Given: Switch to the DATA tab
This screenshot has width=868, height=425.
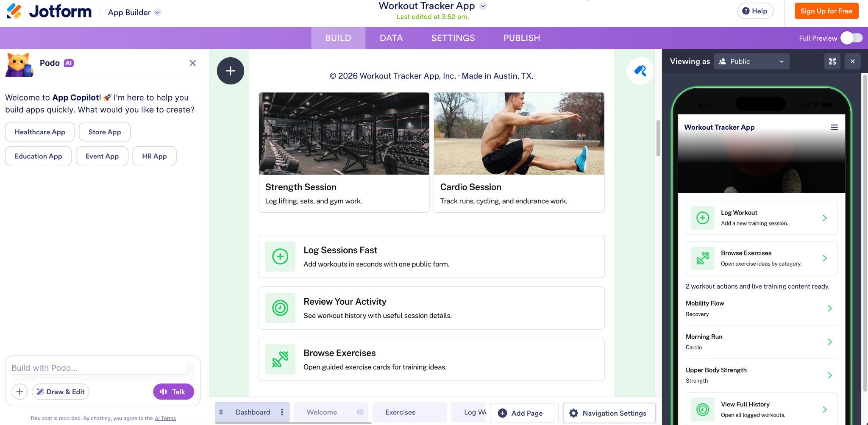Looking at the screenshot, I should point(391,38).
